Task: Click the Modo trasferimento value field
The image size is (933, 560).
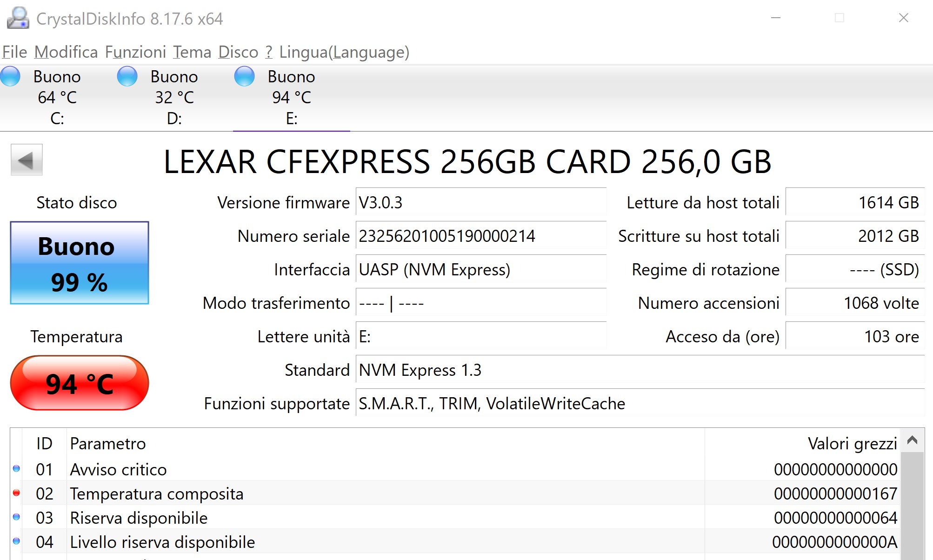Action: 481,303
